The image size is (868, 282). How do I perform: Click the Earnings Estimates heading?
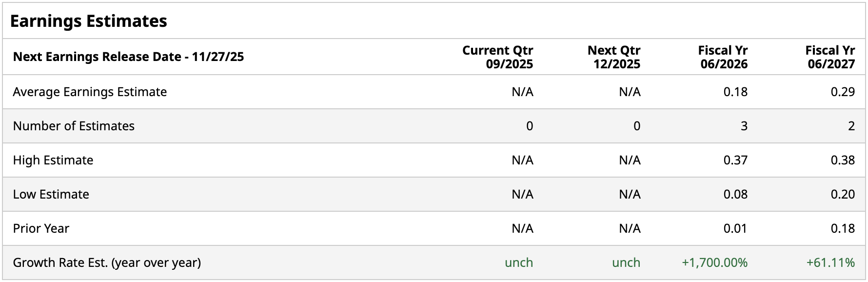point(88,21)
